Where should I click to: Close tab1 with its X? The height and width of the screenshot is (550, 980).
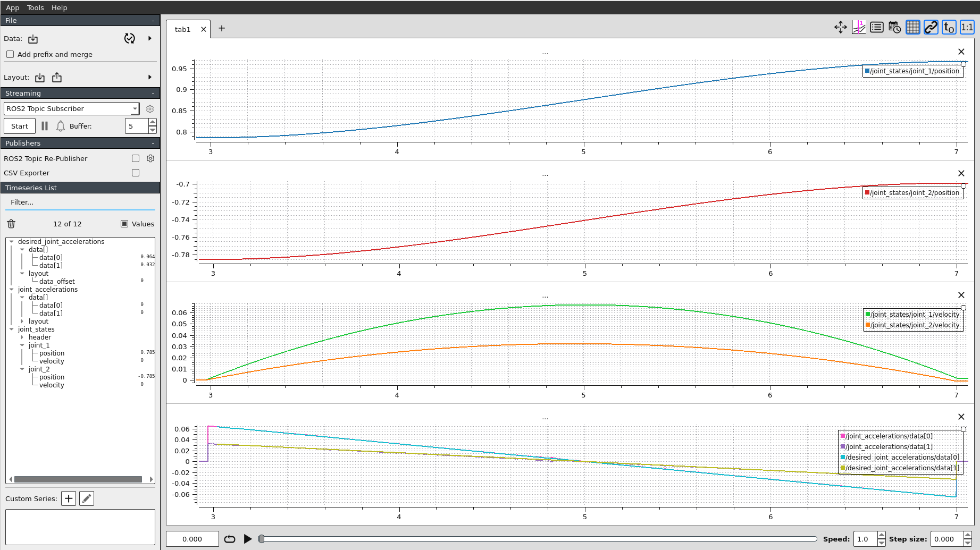[x=204, y=29]
